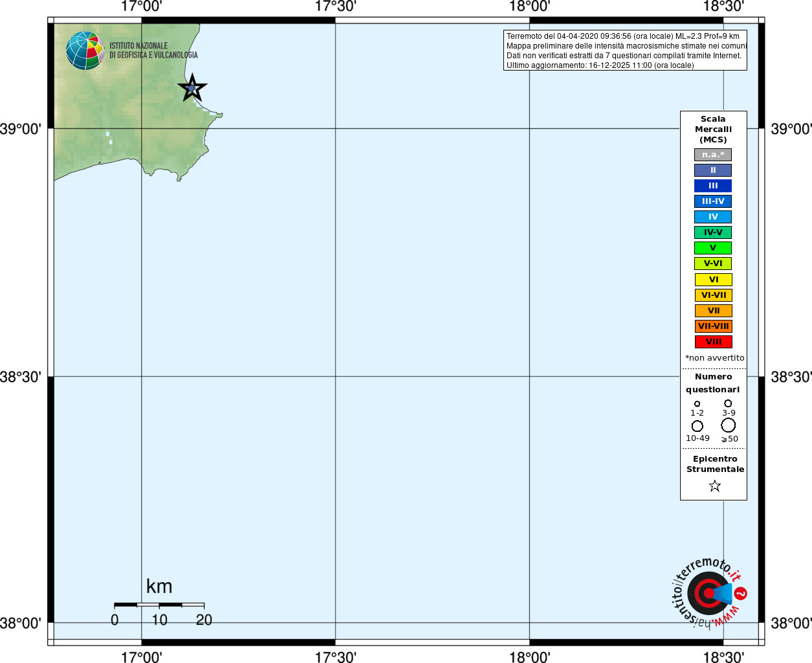Screen dimensions: 812x663
Task: Pick the intensity II legend swatch
Action: (x=713, y=170)
